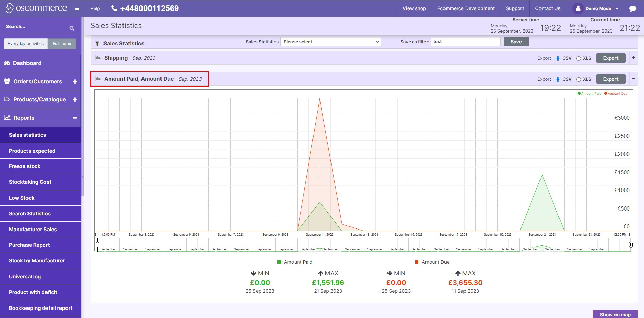
Task: Click Show on map button
Action: click(615, 314)
